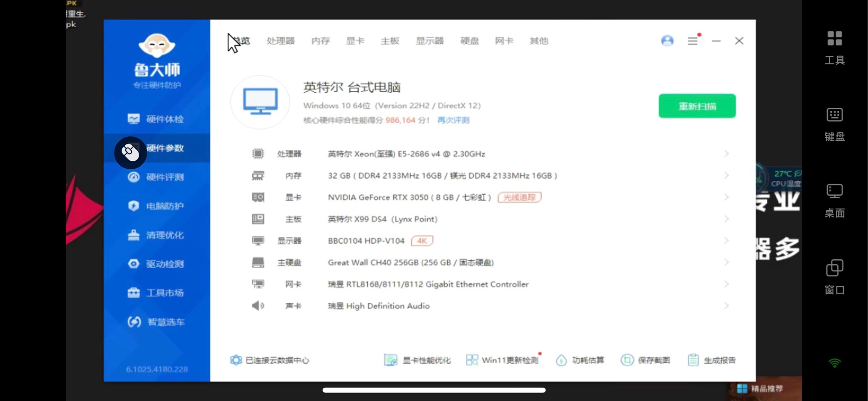
Task: Click the 网卡 network adapter icon
Action: [258, 284]
